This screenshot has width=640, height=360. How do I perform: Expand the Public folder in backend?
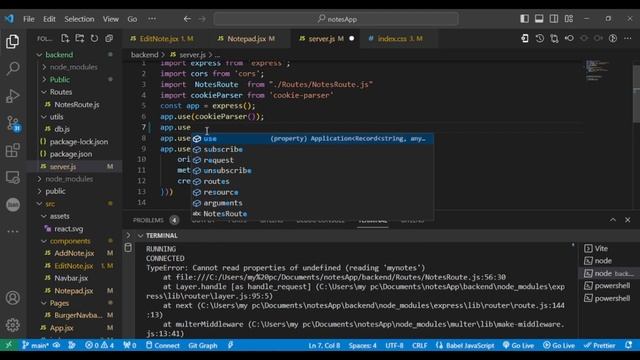click(x=60, y=80)
